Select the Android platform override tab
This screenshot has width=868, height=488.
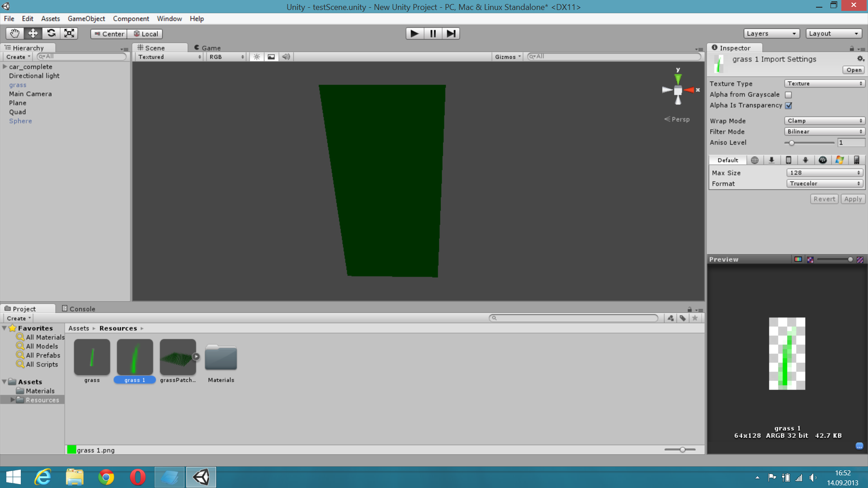point(805,160)
